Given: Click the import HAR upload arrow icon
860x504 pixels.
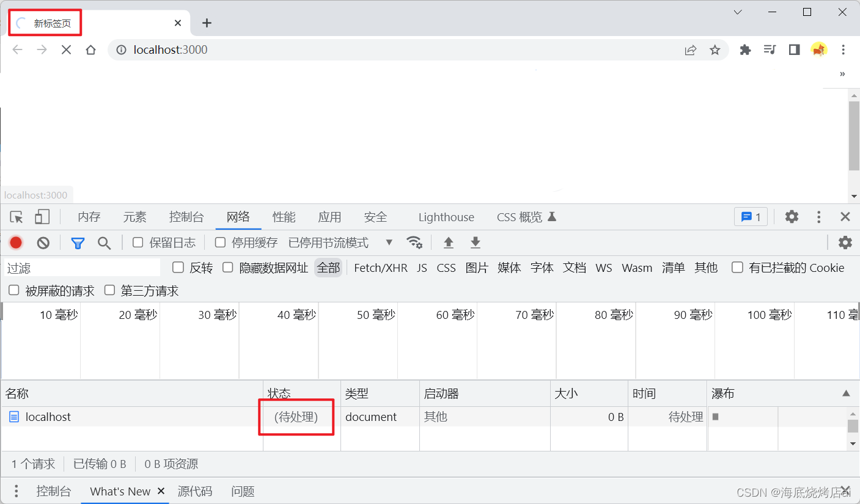Looking at the screenshot, I should tap(449, 243).
